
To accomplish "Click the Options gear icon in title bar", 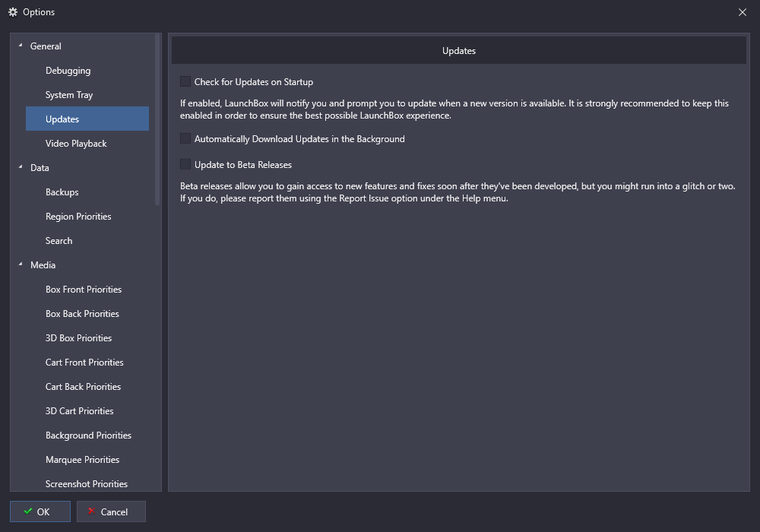I will [13, 12].
